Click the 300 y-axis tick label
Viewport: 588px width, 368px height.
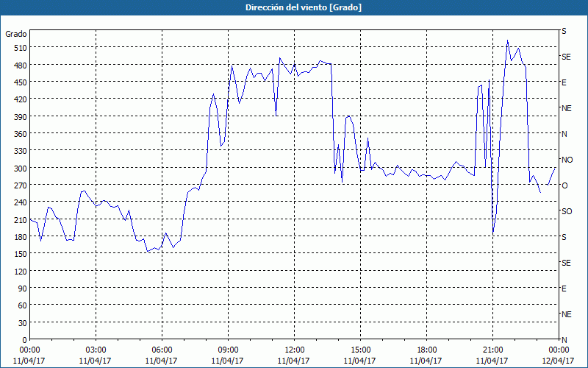pyautogui.click(x=21, y=168)
